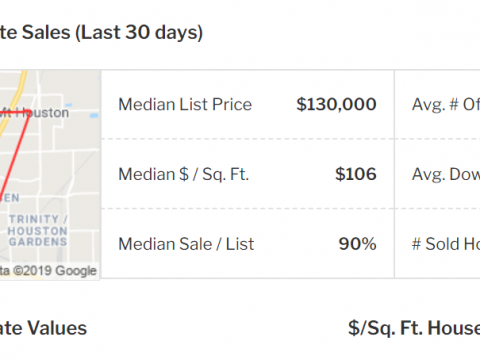Click the Median $ / Sq. Ft. label
Image resolution: width=480 pixels, height=360 pixels.
coord(184,174)
